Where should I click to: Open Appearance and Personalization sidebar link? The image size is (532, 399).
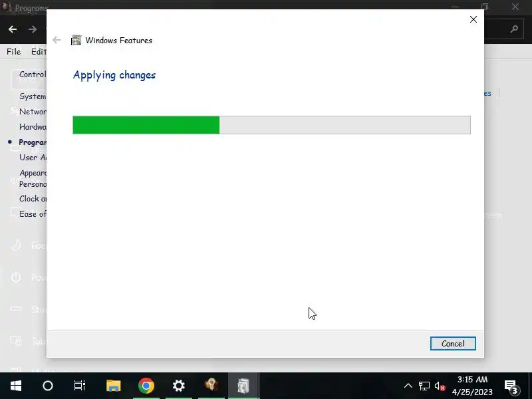(x=33, y=178)
